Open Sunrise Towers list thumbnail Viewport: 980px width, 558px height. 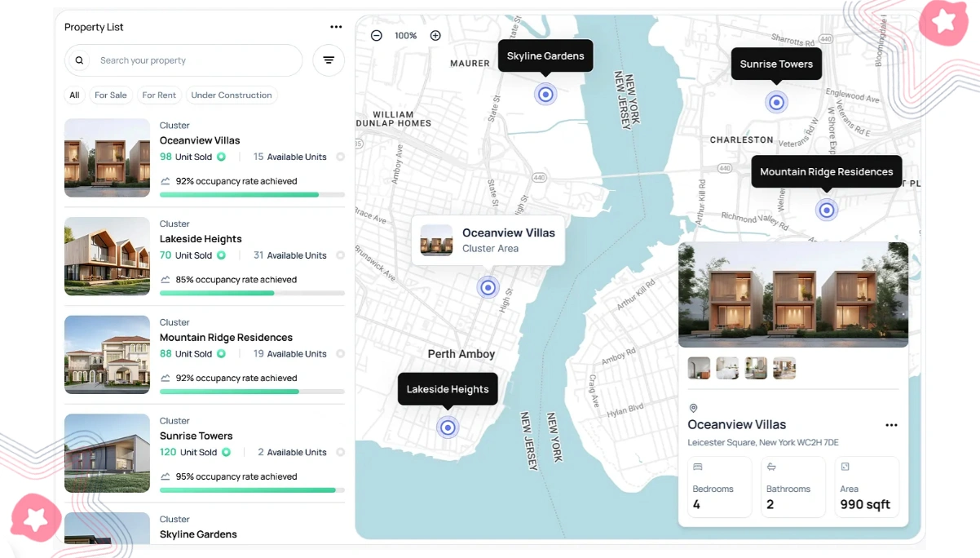[107, 453]
